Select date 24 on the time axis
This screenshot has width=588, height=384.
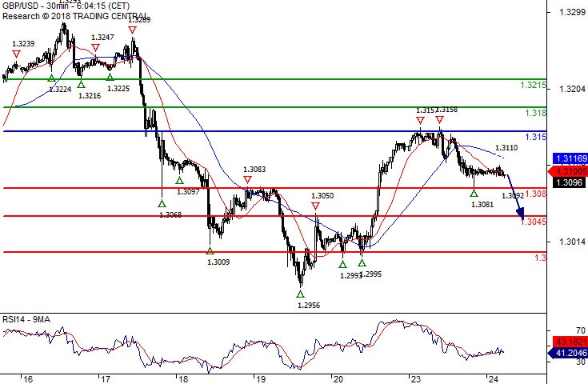(x=493, y=379)
